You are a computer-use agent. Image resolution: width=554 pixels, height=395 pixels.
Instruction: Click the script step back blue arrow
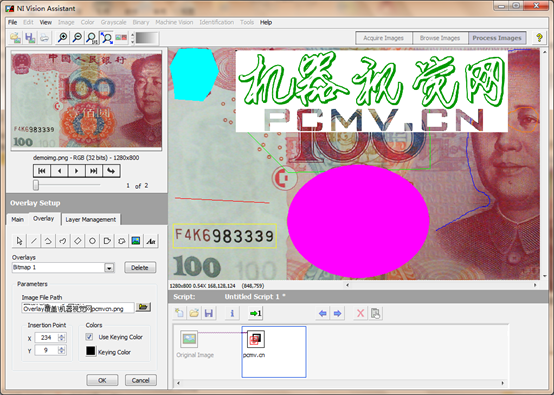point(322,313)
